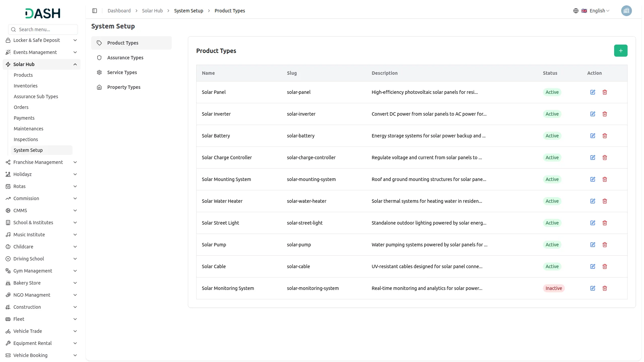The width and height of the screenshot is (644, 362).
Task: Delete the Solar Cable product type
Action: (x=605, y=266)
